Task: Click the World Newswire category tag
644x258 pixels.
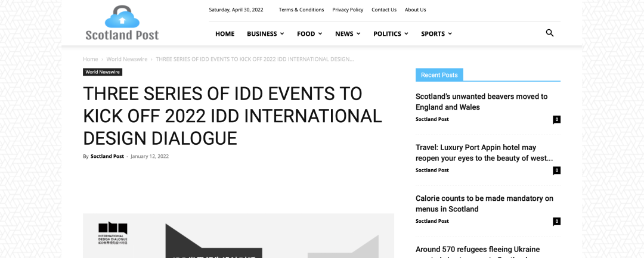Action: click(x=103, y=72)
